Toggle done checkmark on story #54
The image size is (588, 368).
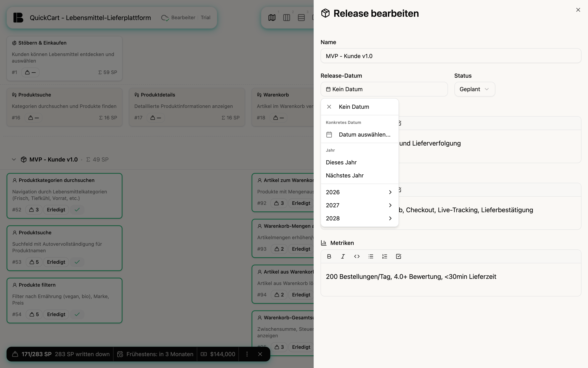tap(77, 314)
